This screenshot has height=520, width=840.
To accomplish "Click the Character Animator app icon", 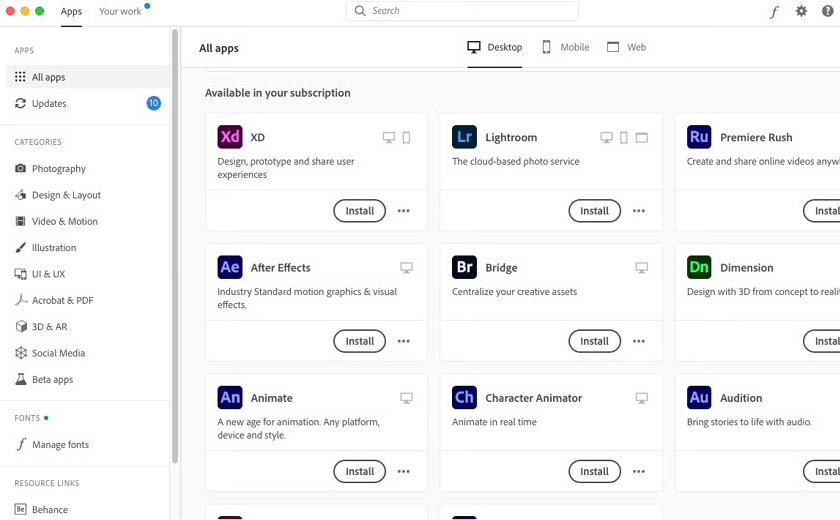I will [x=464, y=397].
